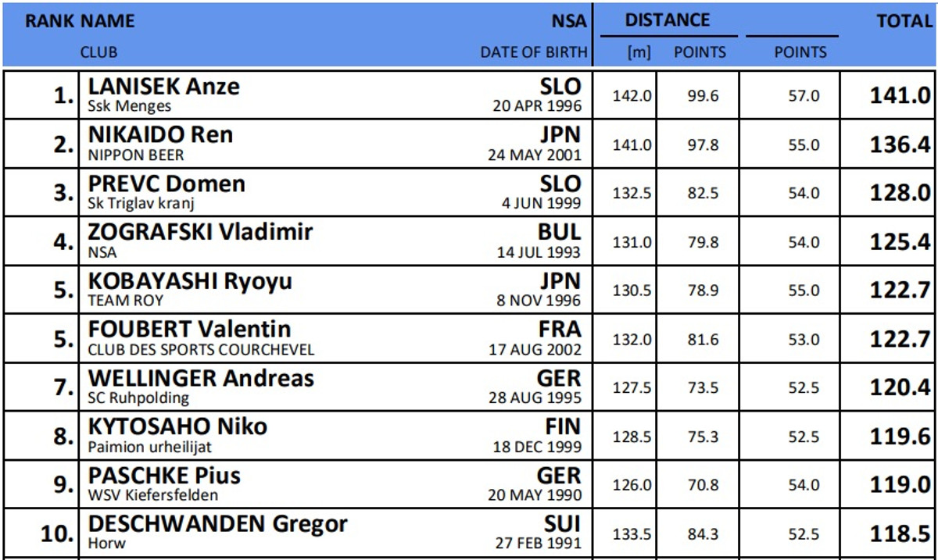Click the birth date 18 DEC 1999

pyautogui.click(x=537, y=447)
